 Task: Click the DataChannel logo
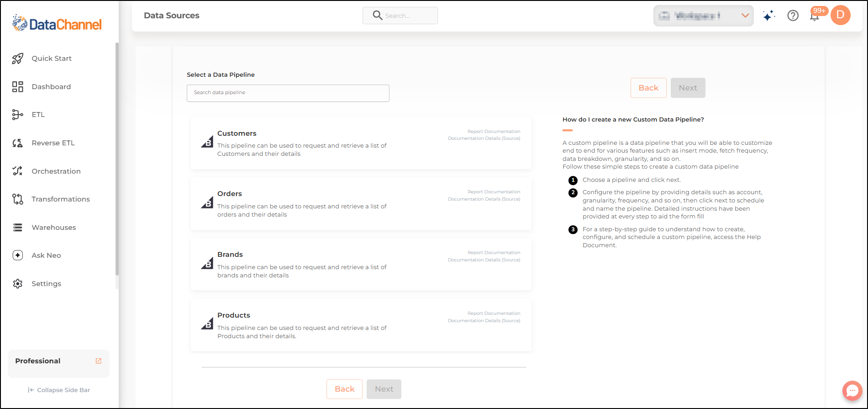(57, 23)
